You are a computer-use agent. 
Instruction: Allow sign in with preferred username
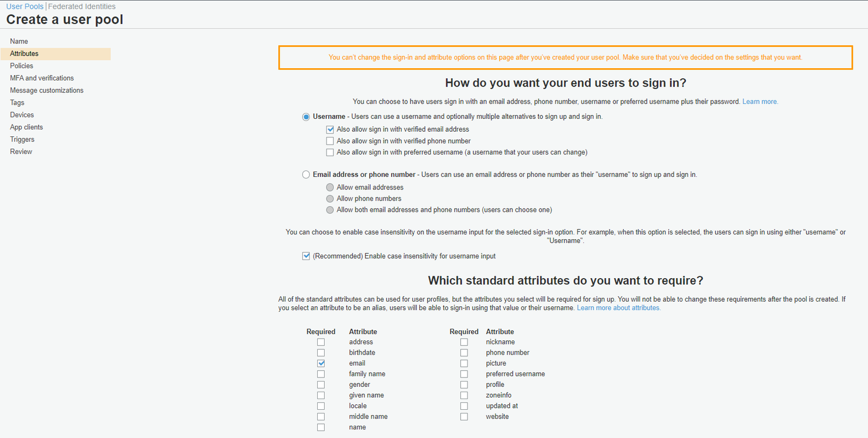pos(330,152)
